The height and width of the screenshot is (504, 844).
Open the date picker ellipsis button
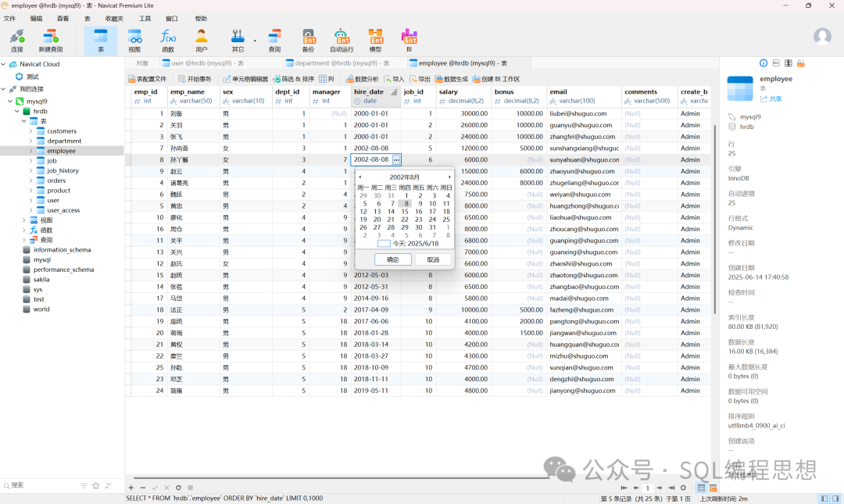point(396,159)
